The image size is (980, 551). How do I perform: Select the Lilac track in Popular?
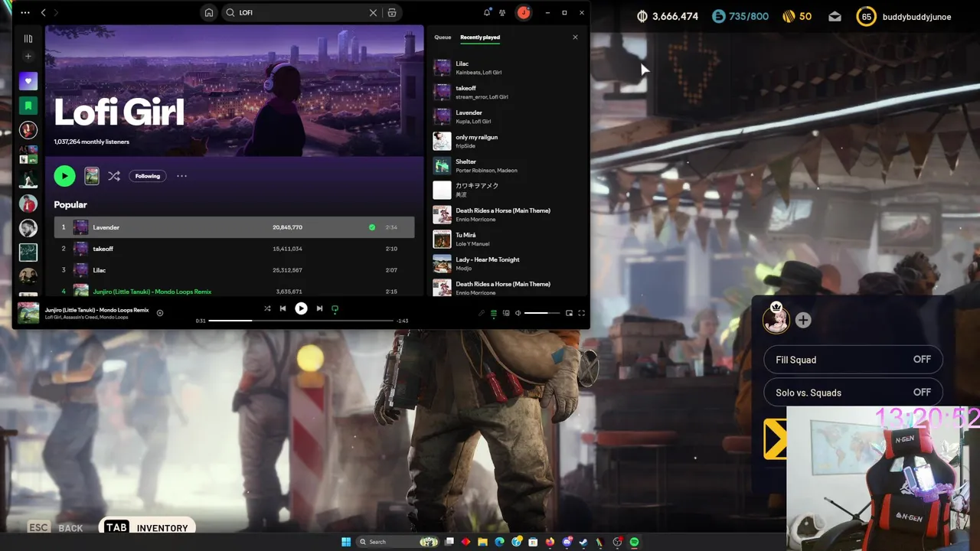[234, 270]
